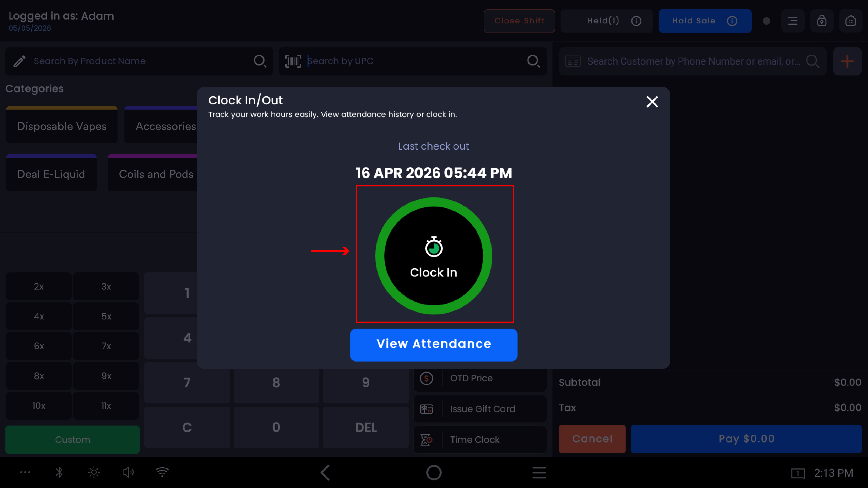This screenshot has width=868, height=488.
Task: Click the lock screen icon
Action: tap(822, 21)
